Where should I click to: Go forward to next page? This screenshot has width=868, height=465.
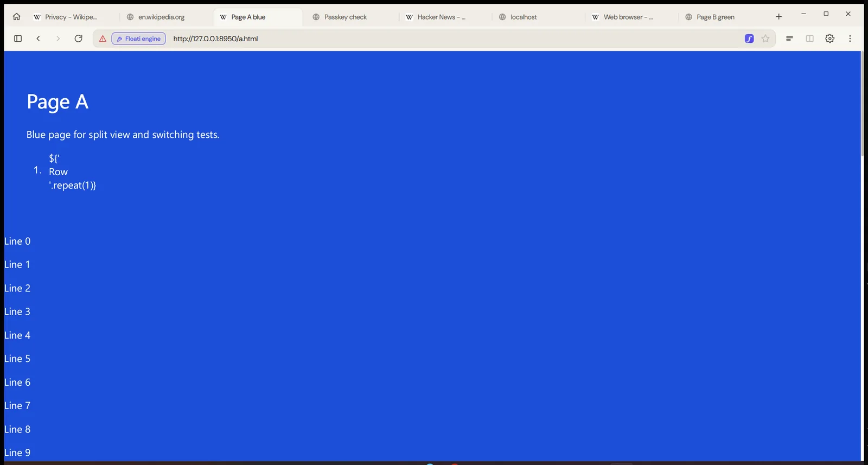point(58,39)
